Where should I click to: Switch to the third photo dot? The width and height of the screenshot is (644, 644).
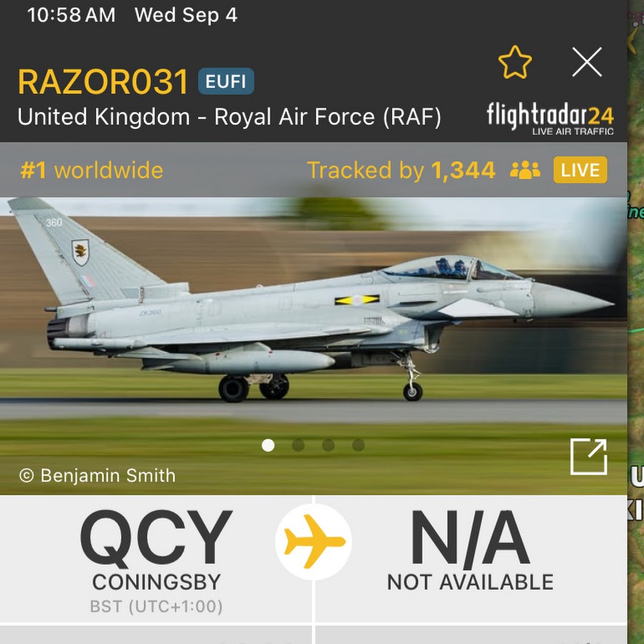(x=328, y=445)
